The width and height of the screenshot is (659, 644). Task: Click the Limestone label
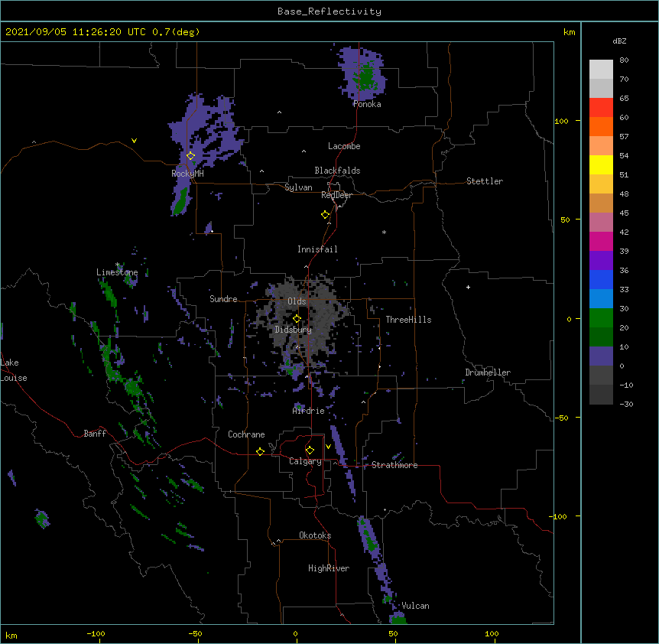[117, 272]
